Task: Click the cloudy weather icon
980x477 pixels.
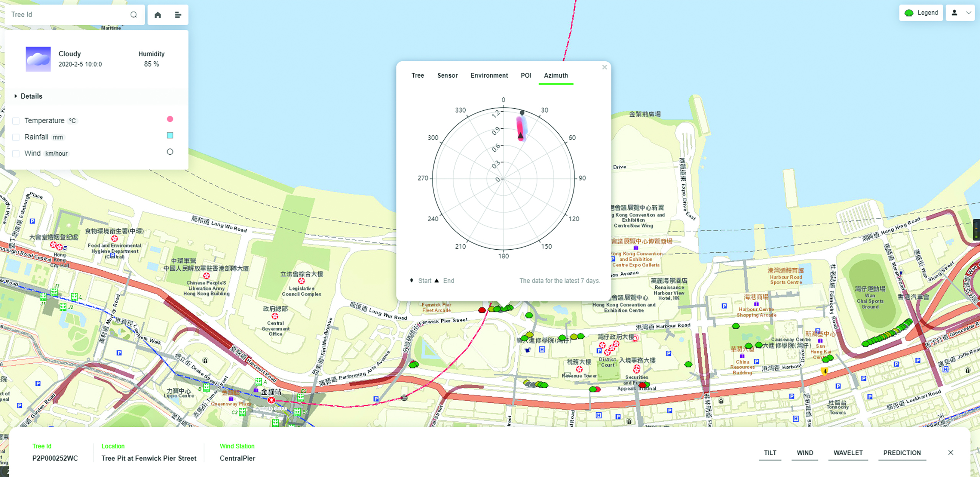Action: point(38,59)
